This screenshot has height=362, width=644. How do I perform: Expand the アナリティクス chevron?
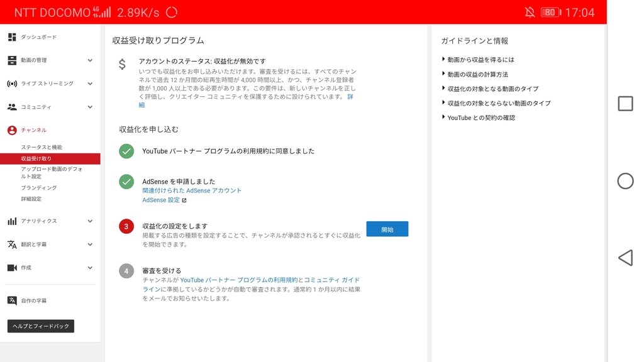point(90,221)
